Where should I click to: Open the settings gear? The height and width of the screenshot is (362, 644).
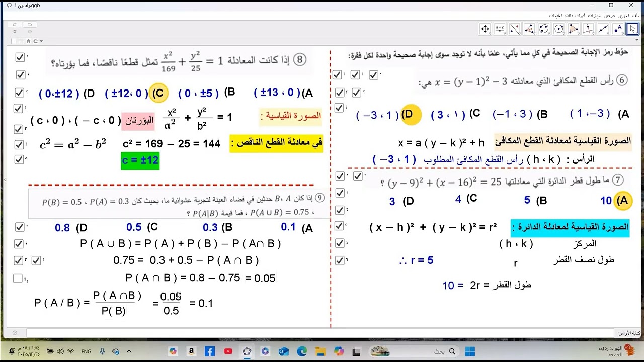coord(15,31)
